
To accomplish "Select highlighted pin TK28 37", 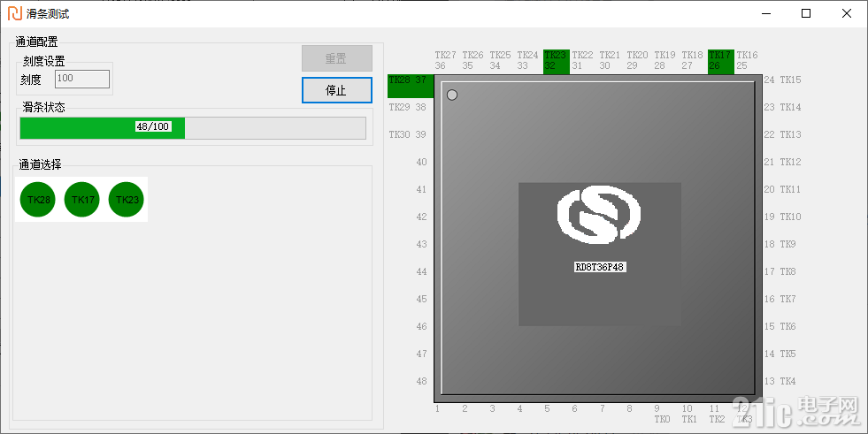I will click(x=411, y=86).
